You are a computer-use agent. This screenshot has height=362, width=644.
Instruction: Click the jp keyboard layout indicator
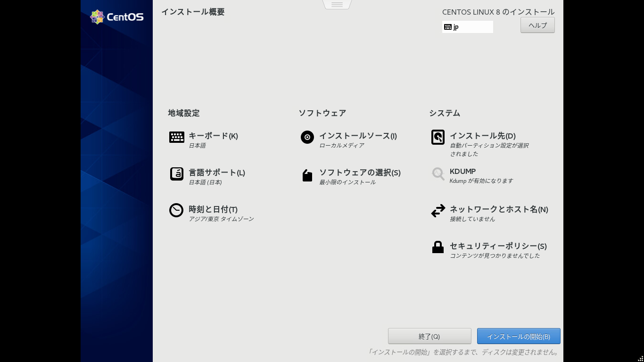tap(468, 27)
